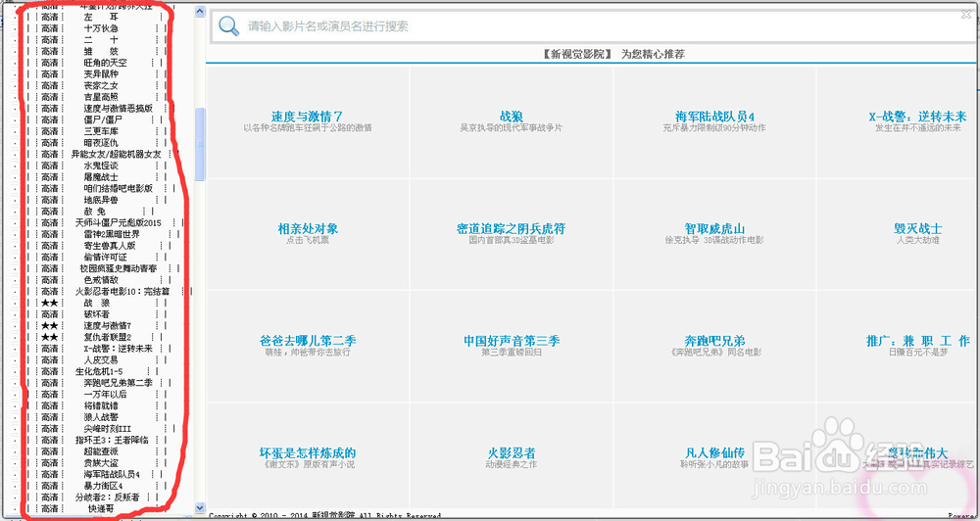This screenshot has width=980, height=521.
Task: Select 咱们结婚吧电影版 in the movie list
Action: point(119,188)
